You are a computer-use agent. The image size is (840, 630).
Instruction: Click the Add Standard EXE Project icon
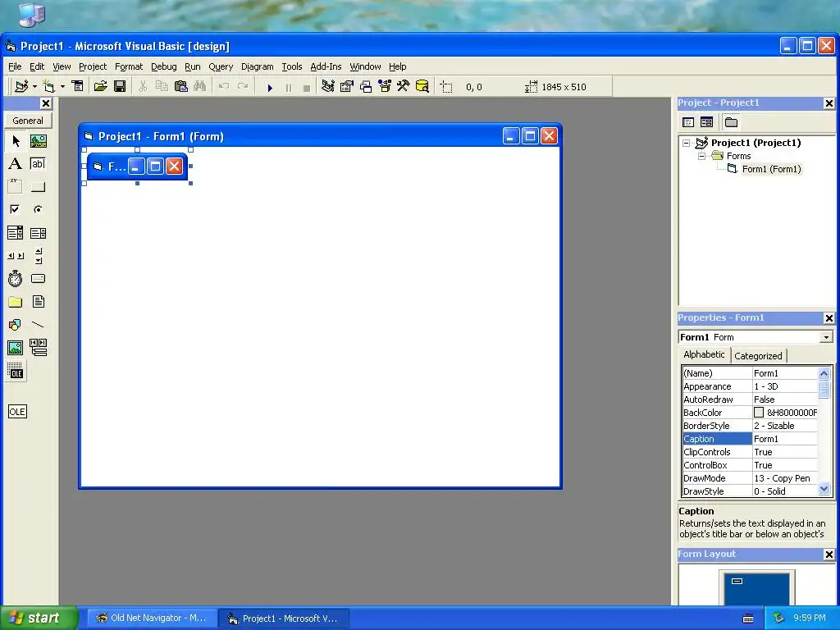click(x=21, y=86)
